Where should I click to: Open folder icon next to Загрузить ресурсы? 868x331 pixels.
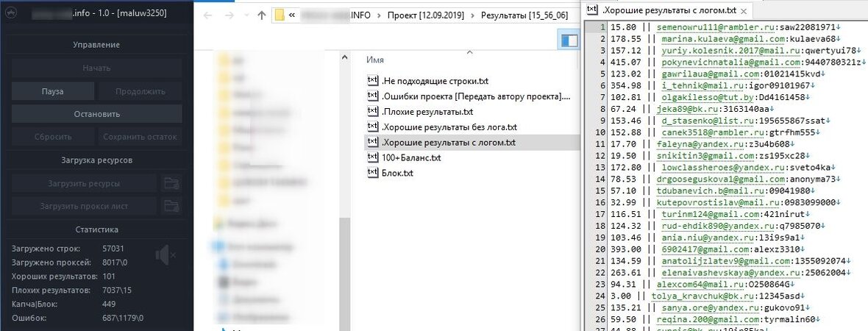click(x=171, y=183)
